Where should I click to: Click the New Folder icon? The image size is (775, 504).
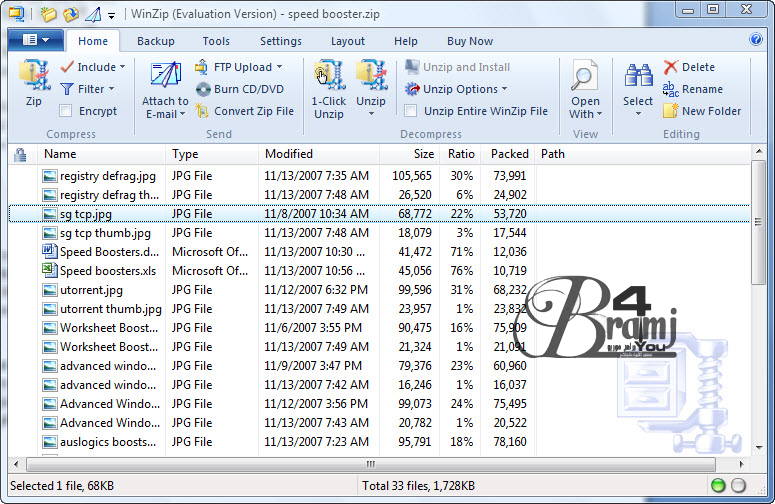click(671, 111)
